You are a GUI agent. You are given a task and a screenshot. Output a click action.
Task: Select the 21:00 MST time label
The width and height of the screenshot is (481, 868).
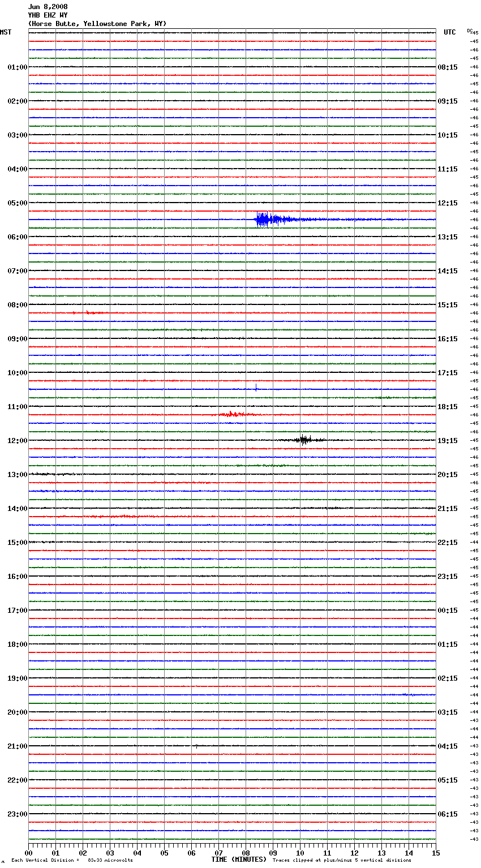click(17, 746)
